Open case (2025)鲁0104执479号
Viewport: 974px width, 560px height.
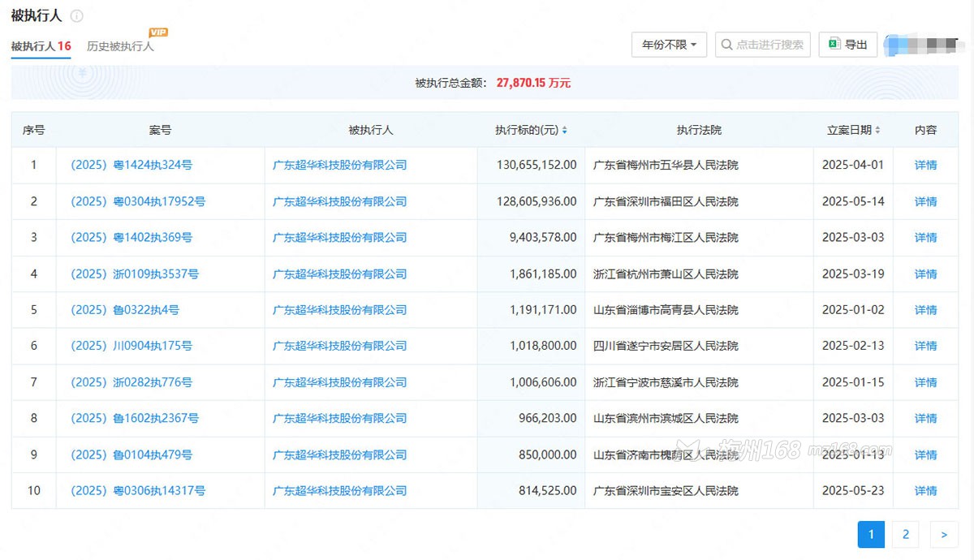[131, 454]
